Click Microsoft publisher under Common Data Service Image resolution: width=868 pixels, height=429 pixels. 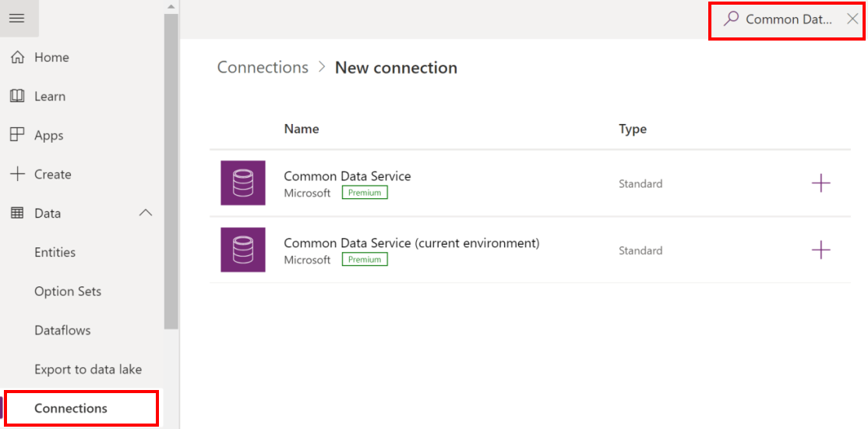click(307, 193)
